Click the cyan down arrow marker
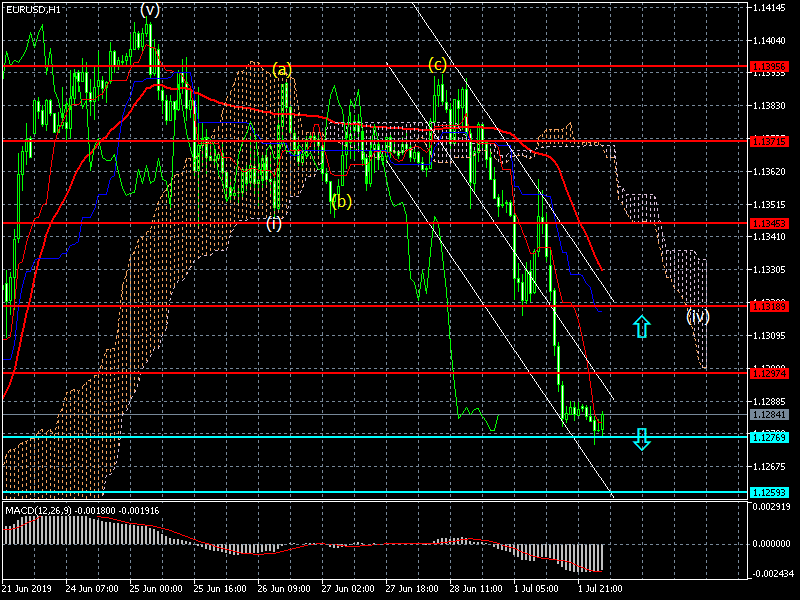This screenshot has height=600, width=800. 642,439
